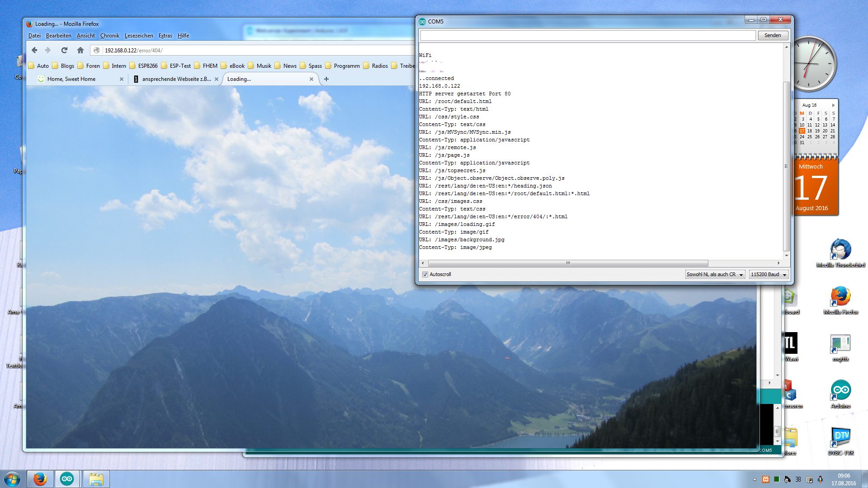Open Ansicht menu in Firefox

85,36
